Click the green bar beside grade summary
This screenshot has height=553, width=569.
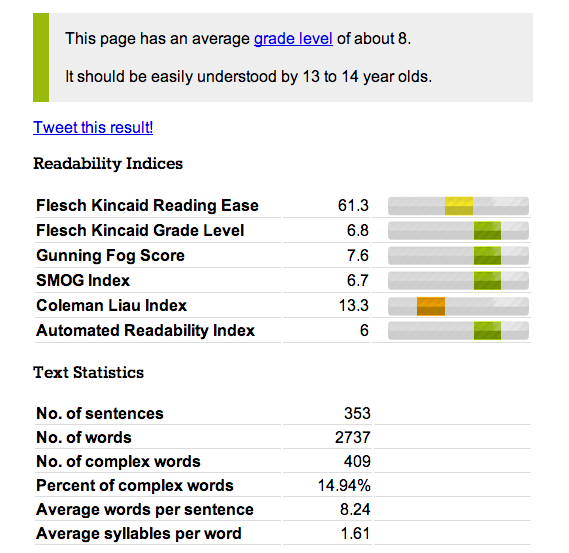click(x=41, y=57)
